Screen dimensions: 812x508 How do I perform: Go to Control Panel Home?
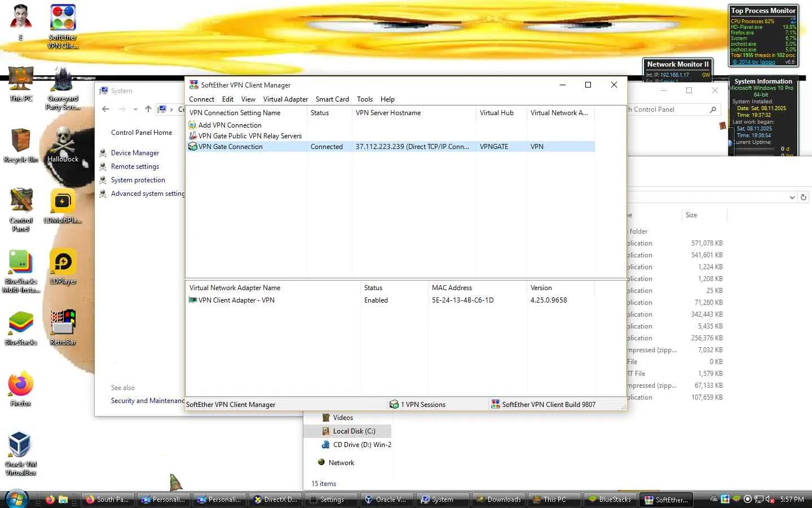tap(142, 133)
